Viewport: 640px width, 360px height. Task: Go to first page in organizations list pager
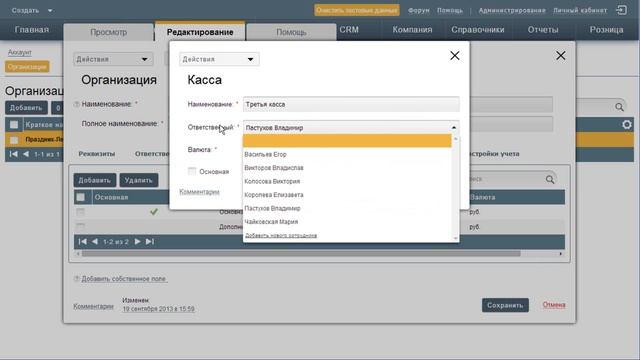pos(13,154)
